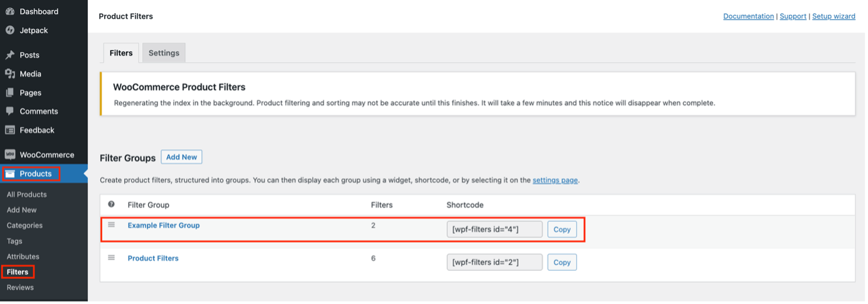Viewport: 868px width, 304px height.
Task: Click WooCommerce Product Filters notice heading
Action: click(x=179, y=87)
